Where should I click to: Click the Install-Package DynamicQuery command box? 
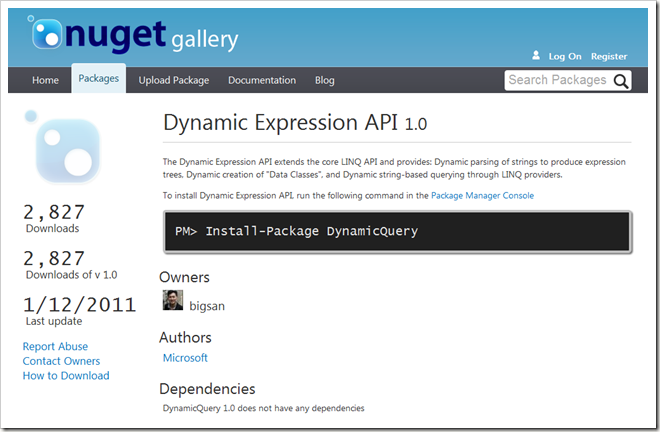click(x=398, y=232)
